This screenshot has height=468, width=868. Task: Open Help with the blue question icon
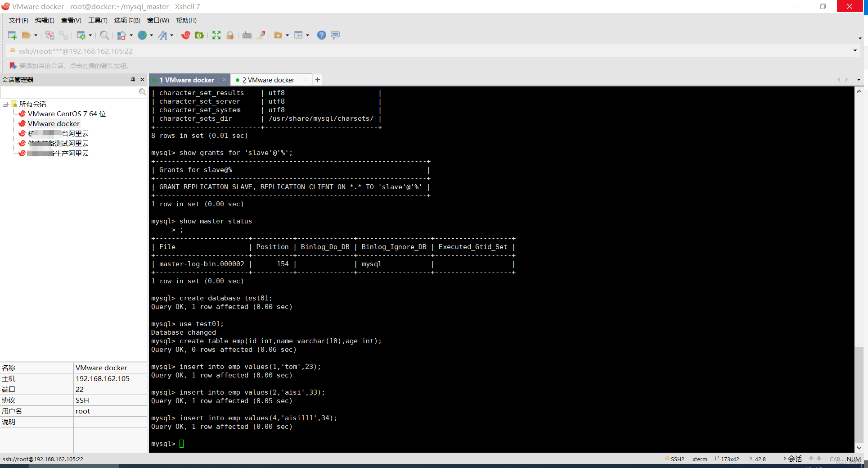pyautogui.click(x=321, y=35)
